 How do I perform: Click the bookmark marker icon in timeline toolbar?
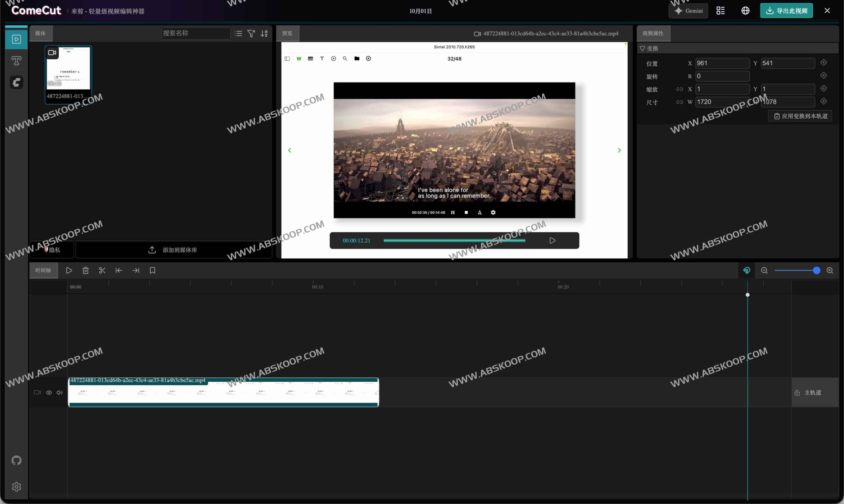click(153, 270)
